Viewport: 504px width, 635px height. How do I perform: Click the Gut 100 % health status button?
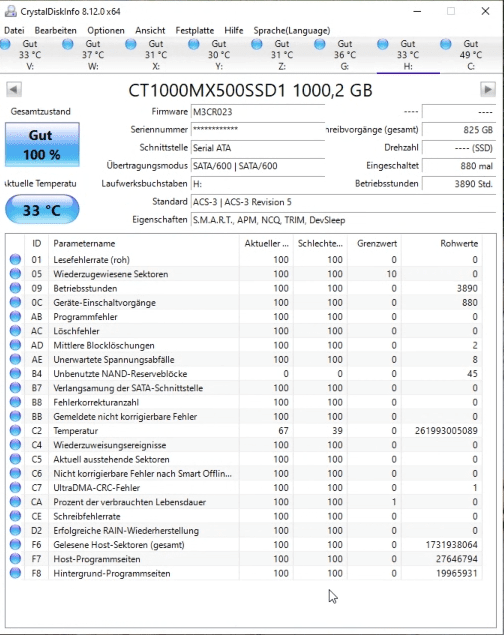point(42,145)
